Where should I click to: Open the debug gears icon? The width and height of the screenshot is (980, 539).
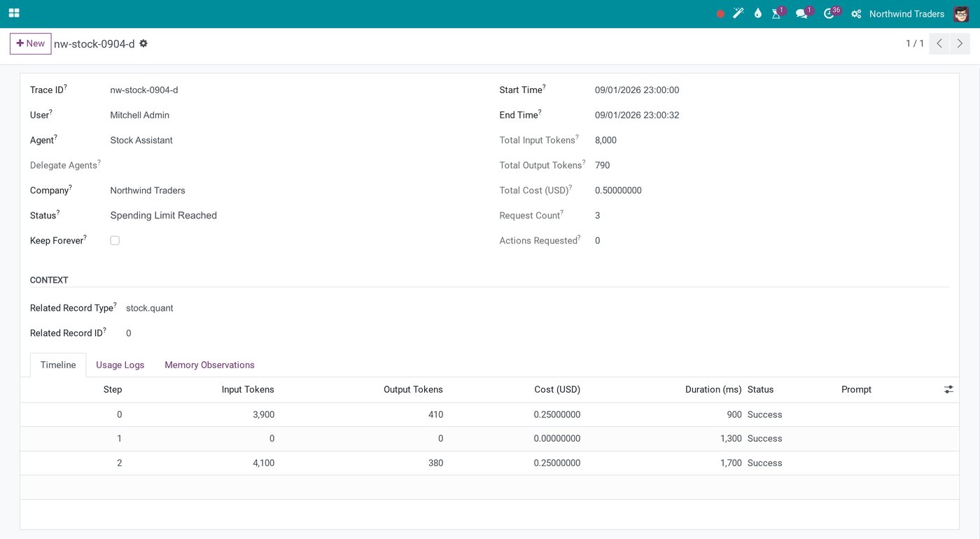coord(856,14)
